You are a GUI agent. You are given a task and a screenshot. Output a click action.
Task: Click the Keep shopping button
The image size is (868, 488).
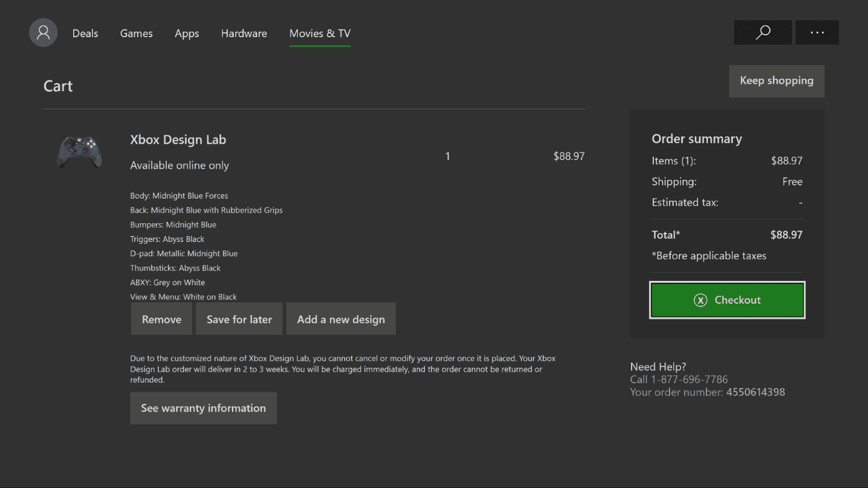tap(777, 81)
